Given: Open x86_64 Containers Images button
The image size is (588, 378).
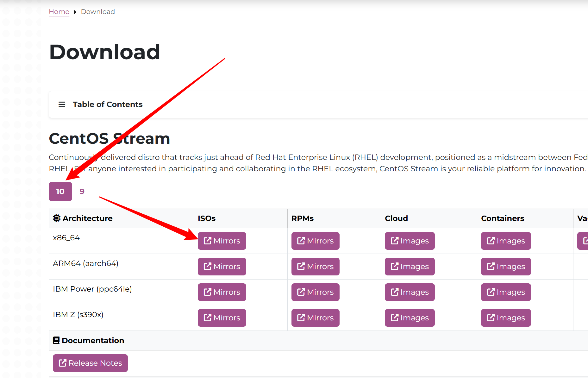Looking at the screenshot, I should click(506, 241).
